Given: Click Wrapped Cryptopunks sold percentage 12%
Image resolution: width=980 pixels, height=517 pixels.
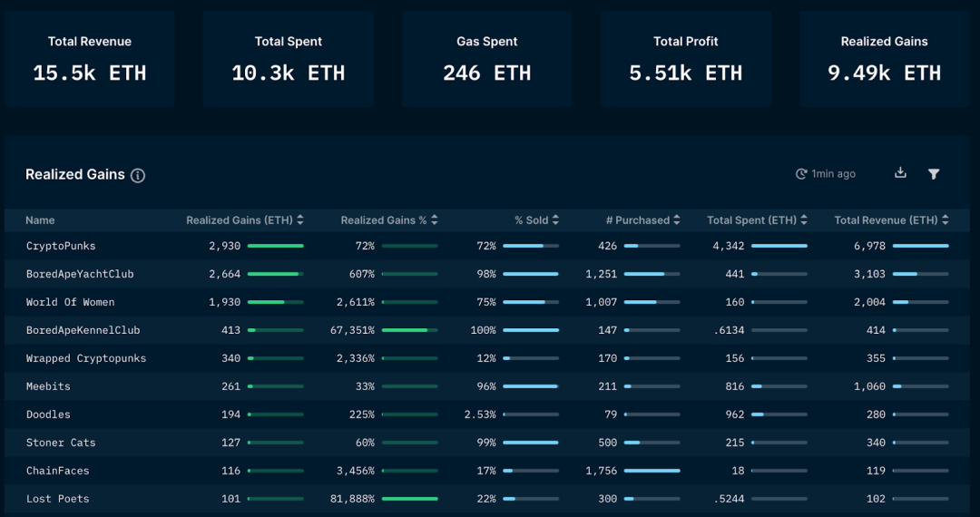Looking at the screenshot, I should click(486, 358).
